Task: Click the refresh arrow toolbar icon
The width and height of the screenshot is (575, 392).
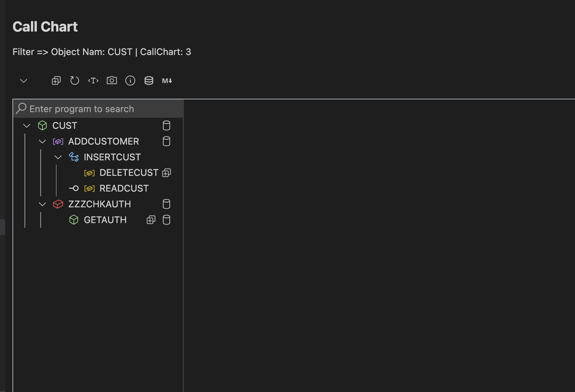Action: (x=74, y=81)
